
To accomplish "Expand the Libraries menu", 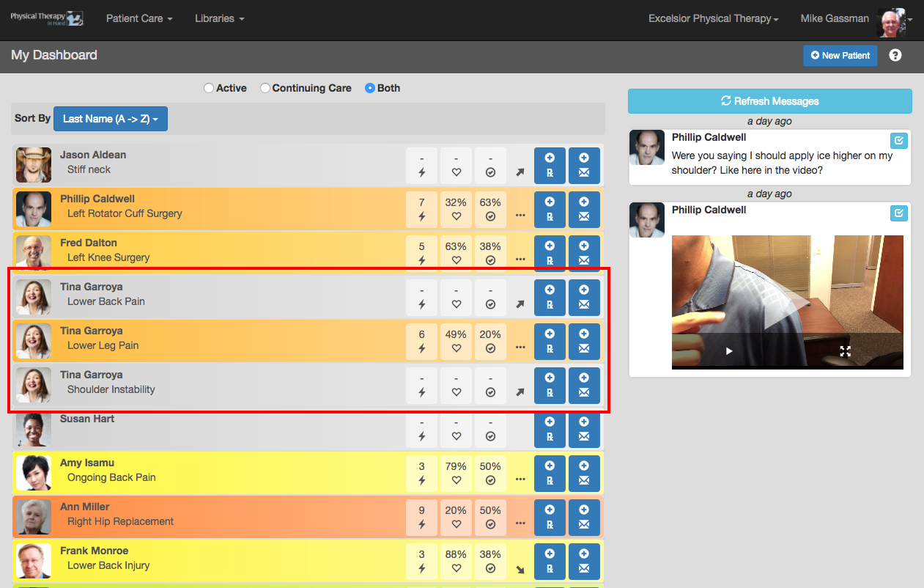I will pyautogui.click(x=219, y=19).
